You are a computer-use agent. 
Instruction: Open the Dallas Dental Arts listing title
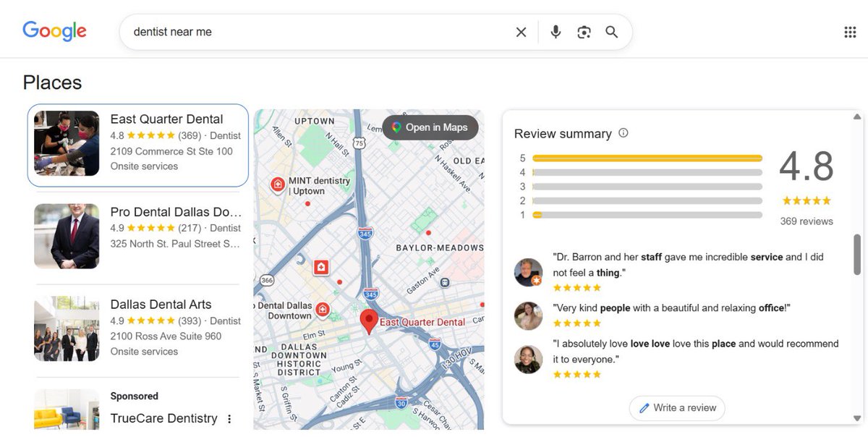[x=161, y=305]
